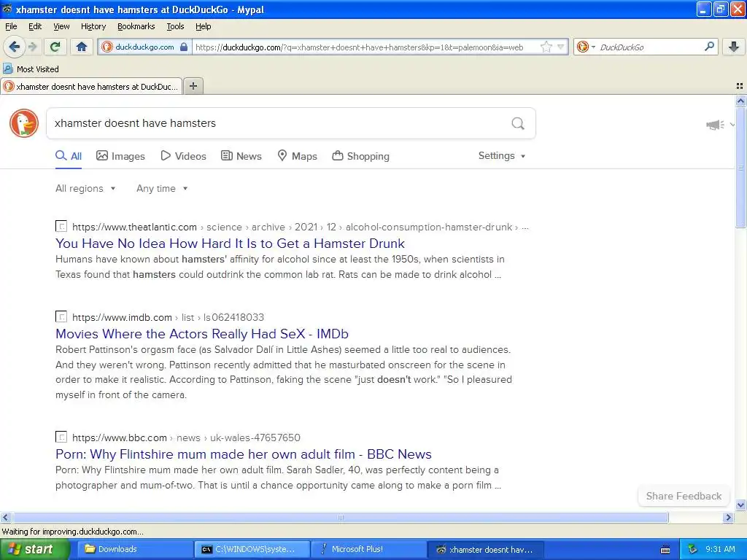Open the History menu
The height and width of the screenshot is (560, 747).
click(93, 26)
